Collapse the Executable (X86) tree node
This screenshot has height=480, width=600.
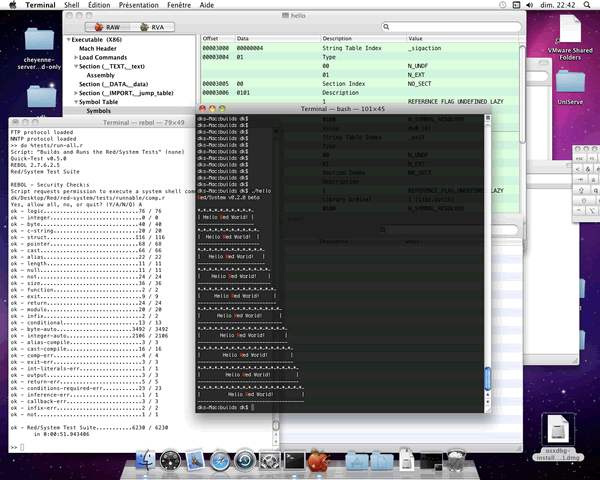coord(66,39)
